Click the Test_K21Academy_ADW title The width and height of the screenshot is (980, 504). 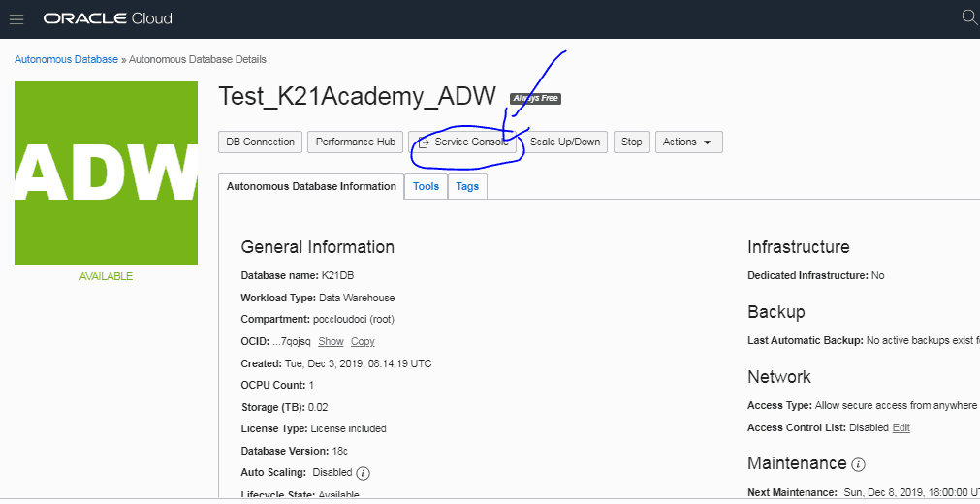pos(357,96)
